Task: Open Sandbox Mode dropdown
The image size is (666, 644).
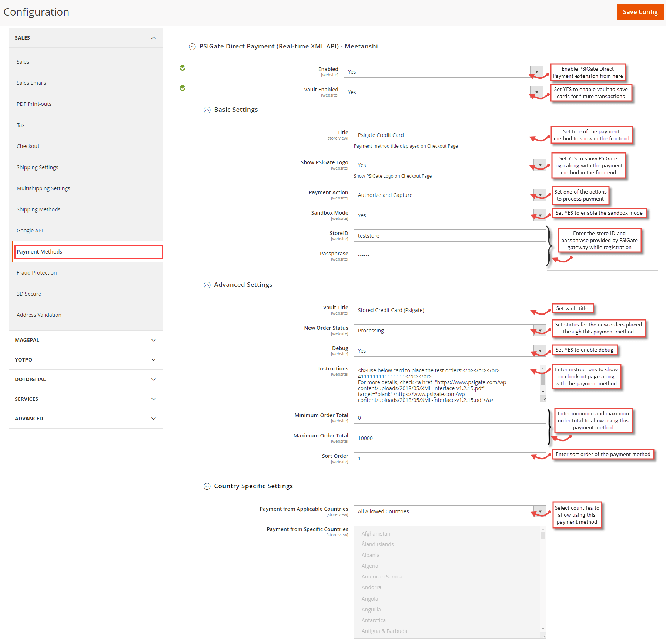Action: tap(450, 215)
